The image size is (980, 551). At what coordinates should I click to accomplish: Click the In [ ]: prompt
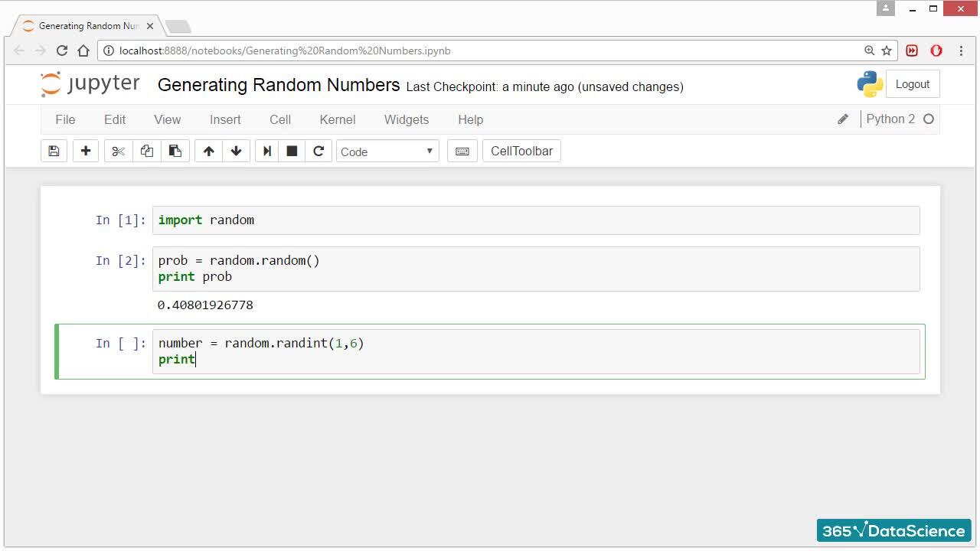click(x=120, y=343)
